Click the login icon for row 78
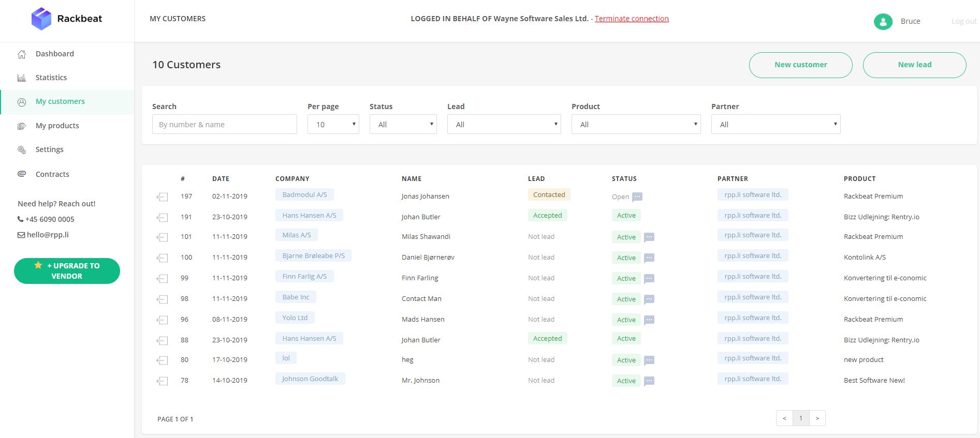Screen dimensions: 980x438 click(162, 381)
